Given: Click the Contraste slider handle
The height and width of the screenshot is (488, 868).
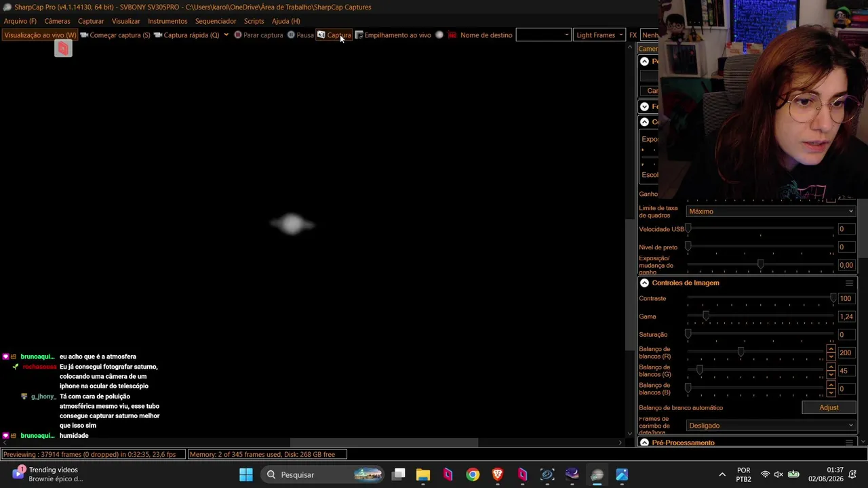Looking at the screenshot, I should [x=833, y=298].
